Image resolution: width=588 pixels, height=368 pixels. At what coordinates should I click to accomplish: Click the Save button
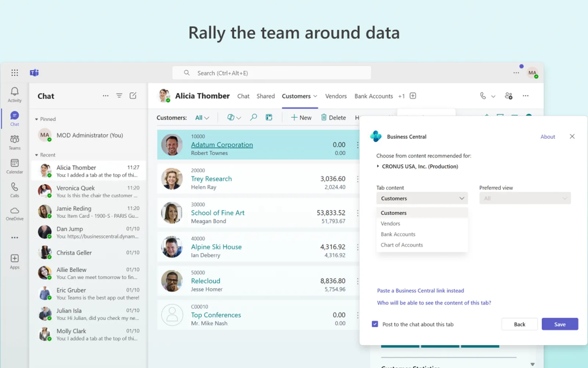(560, 324)
